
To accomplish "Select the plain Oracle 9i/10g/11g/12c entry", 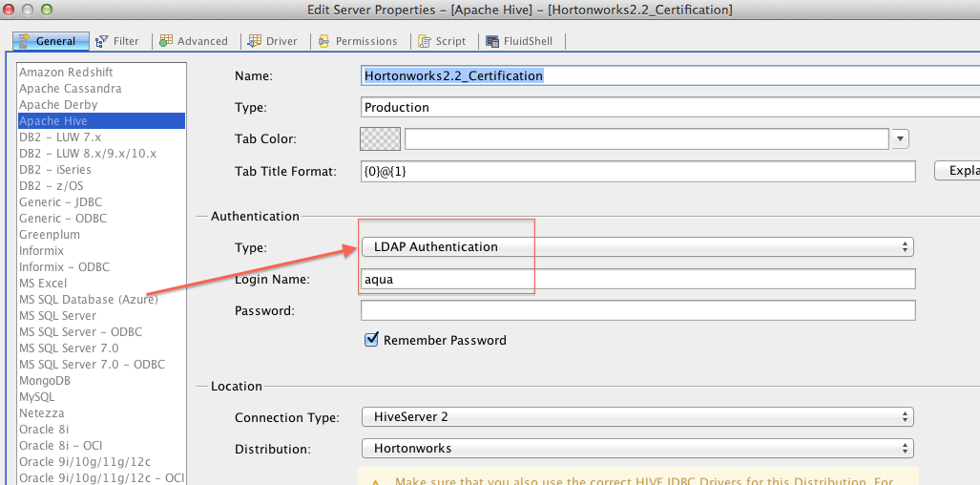I will [x=102, y=462].
